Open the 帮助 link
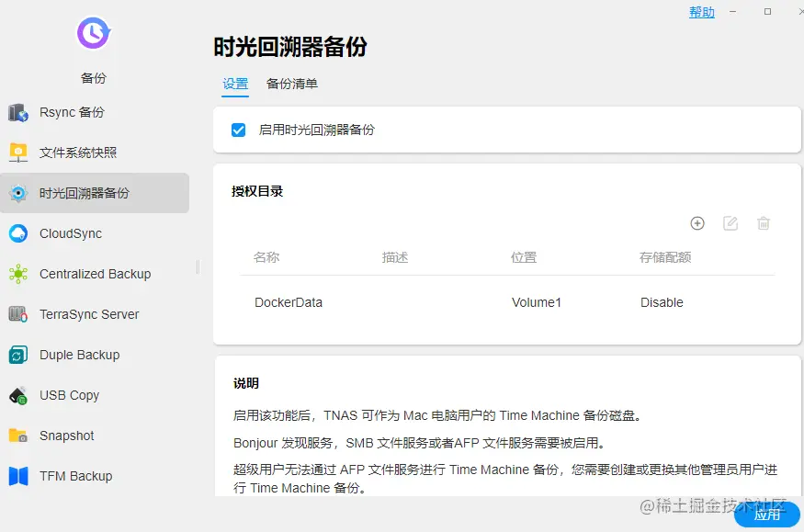This screenshot has width=804, height=532. tap(701, 12)
